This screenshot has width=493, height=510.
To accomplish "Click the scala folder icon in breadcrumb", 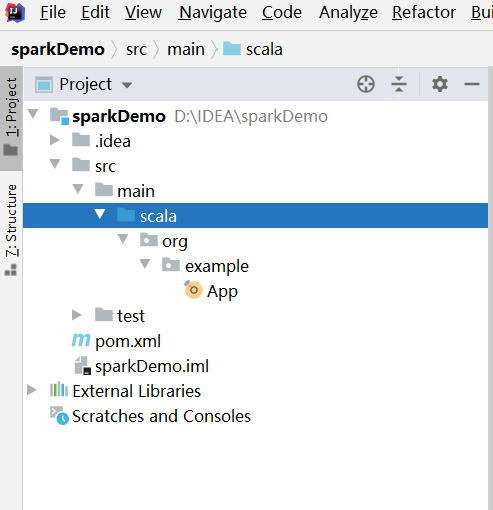I will point(232,49).
